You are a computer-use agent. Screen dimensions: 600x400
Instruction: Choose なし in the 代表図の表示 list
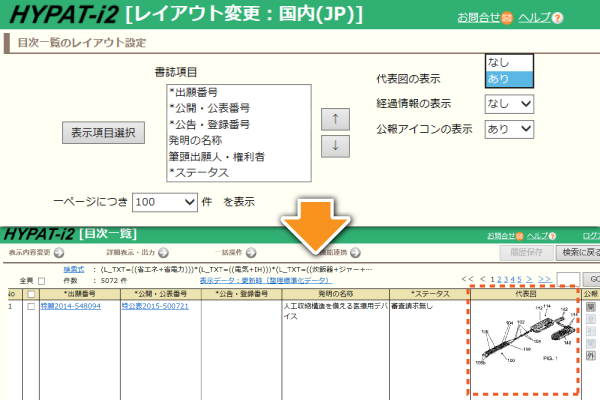[509, 62]
